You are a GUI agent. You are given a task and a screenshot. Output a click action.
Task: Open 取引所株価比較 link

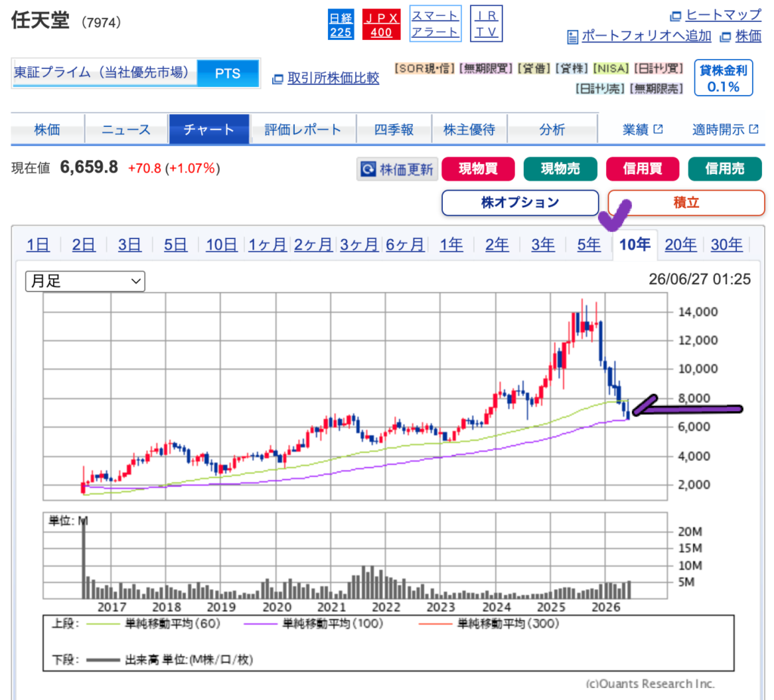[x=333, y=78]
